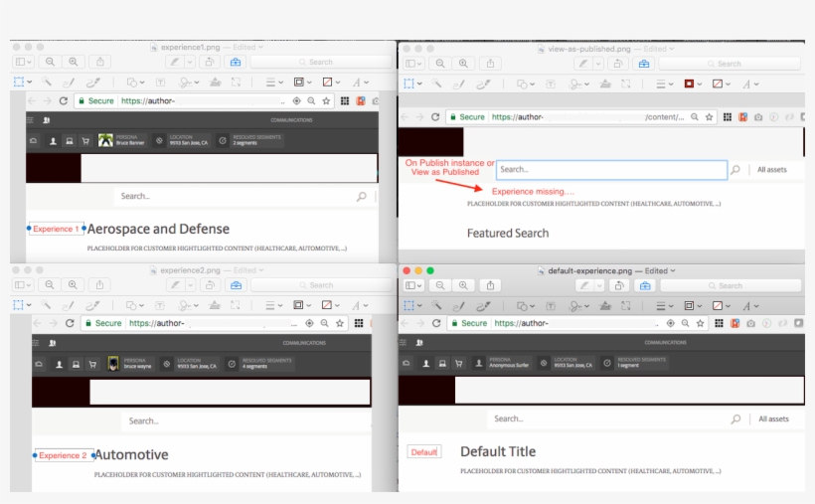The image size is (815, 504).
Task: Click default-experience.png window title
Action: tap(604, 270)
